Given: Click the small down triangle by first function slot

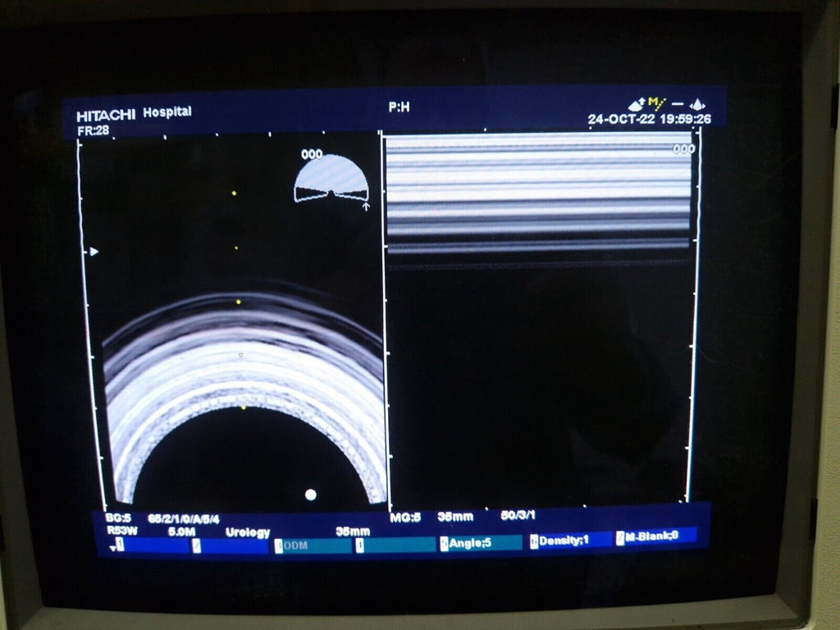Looking at the screenshot, I should coord(112,549).
